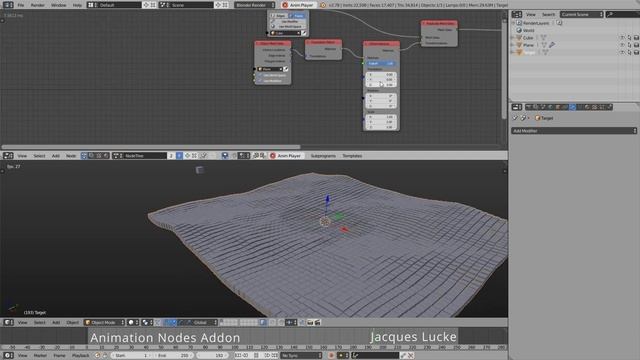The height and width of the screenshot is (360, 640).
Task: Open the Render menu in the top bar
Action: (38, 5)
